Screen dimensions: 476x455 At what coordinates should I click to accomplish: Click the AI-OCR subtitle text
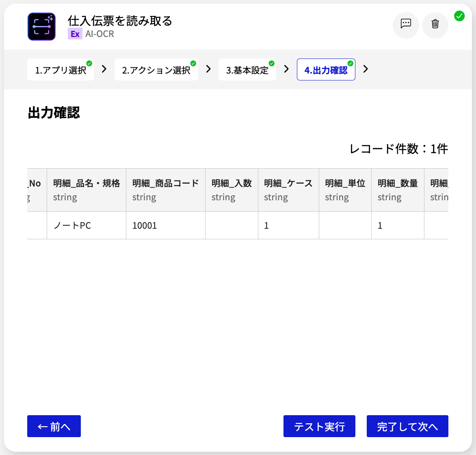100,34
